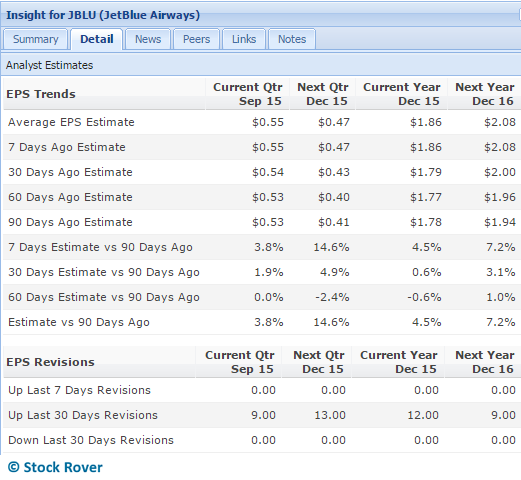The height and width of the screenshot is (480, 521).
Task: Click 30 Days Estimate vs 90 Days Ago label
Action: pos(104,272)
